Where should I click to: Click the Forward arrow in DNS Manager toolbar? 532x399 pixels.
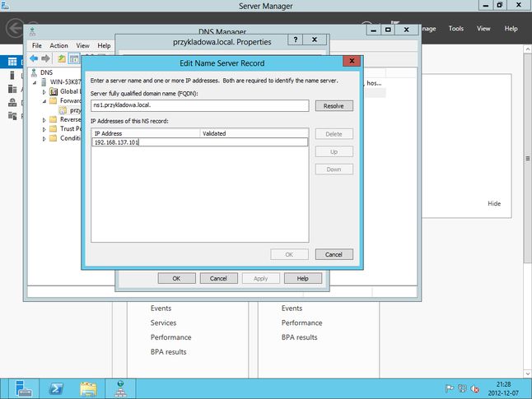coord(45,58)
